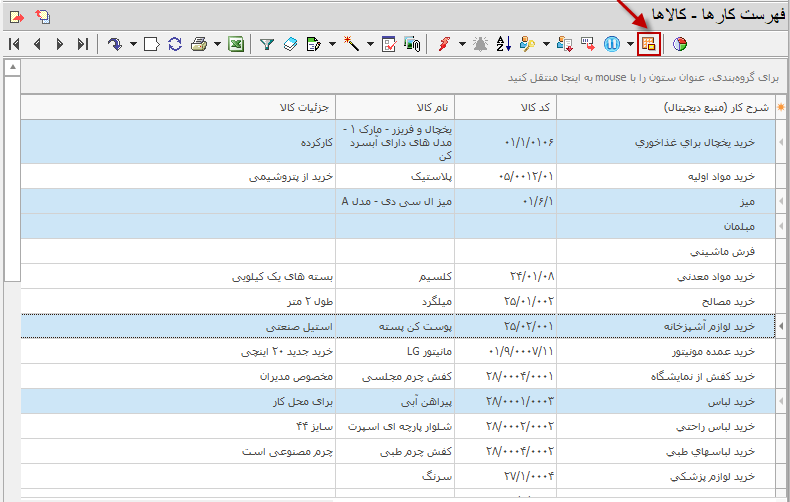Screen dimensions: 790x502
Task: Click the red-boxed toolbar icon
Action: point(649,44)
